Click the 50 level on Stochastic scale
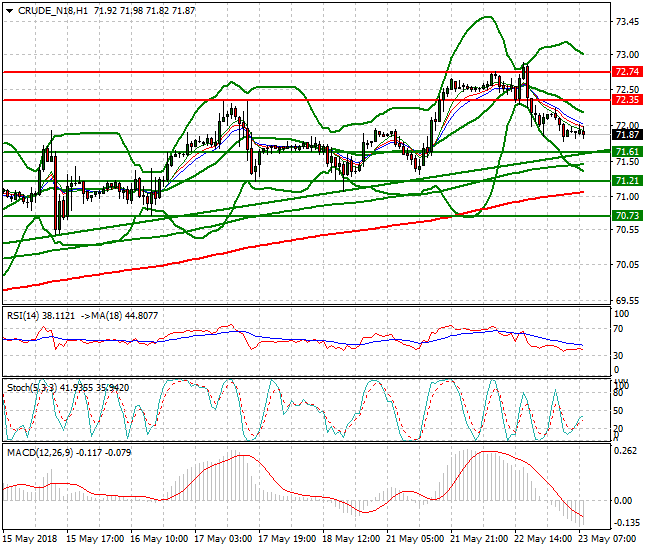The width and height of the screenshot is (650, 550). click(618, 411)
